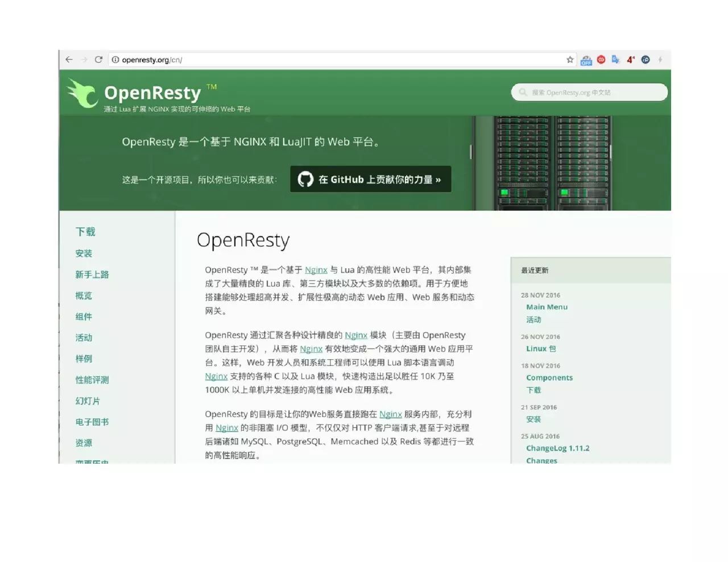The height and width of the screenshot is (562, 728).
Task: Click the Nginx link before 的非阻塞 I/O
Action: [x=227, y=428]
